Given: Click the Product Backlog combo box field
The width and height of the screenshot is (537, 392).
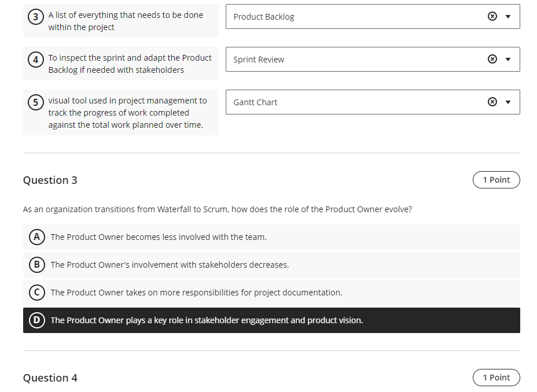Looking at the screenshot, I should (373, 16).
